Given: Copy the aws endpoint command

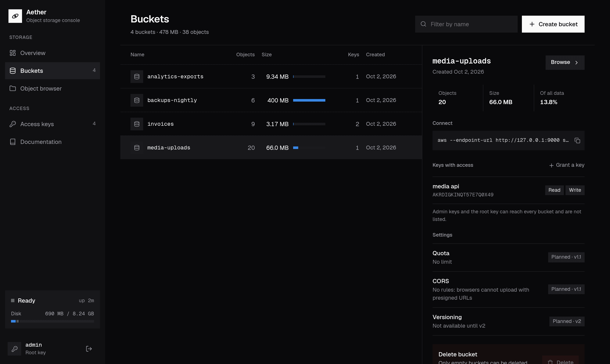Looking at the screenshot, I should tap(577, 141).
